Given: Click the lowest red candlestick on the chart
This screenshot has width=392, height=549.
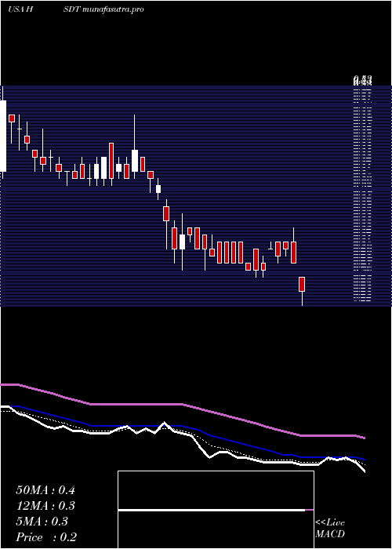Looking at the screenshot, I should 302,284.
